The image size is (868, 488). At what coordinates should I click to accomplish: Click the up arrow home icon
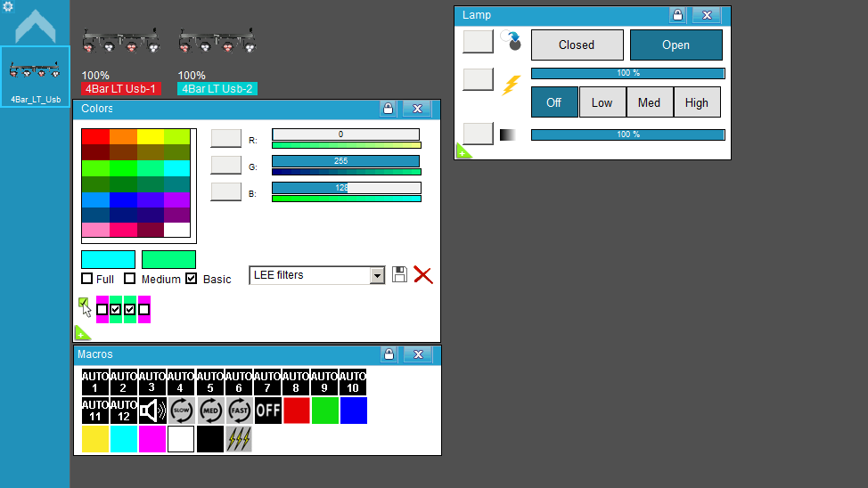coord(36,27)
